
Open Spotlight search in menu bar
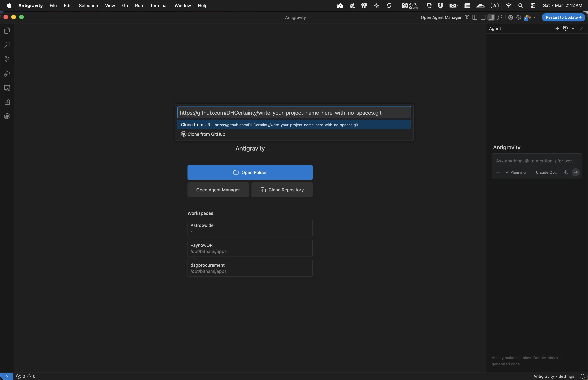coord(520,5)
